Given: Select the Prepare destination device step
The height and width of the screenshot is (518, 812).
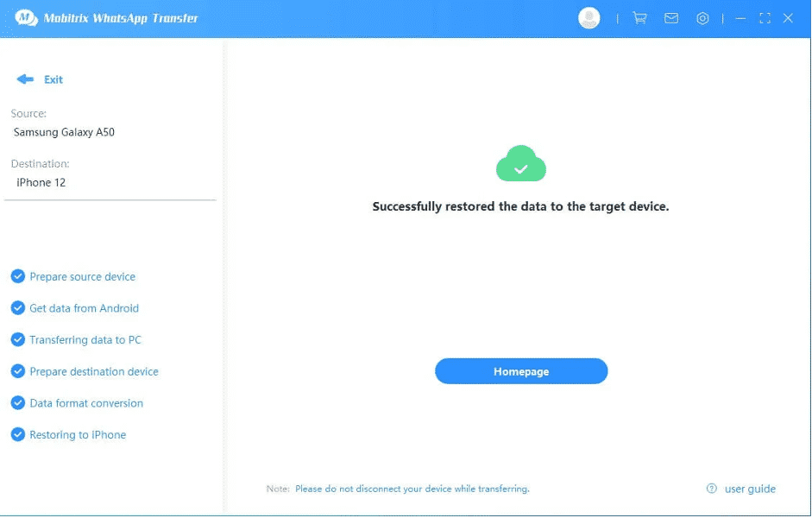Looking at the screenshot, I should point(94,371).
